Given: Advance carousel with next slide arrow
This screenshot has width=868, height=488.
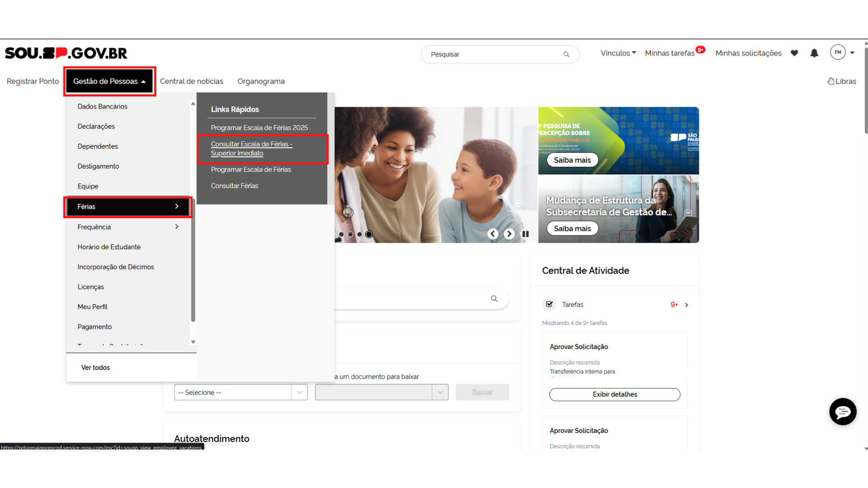Looking at the screenshot, I should tap(509, 234).
